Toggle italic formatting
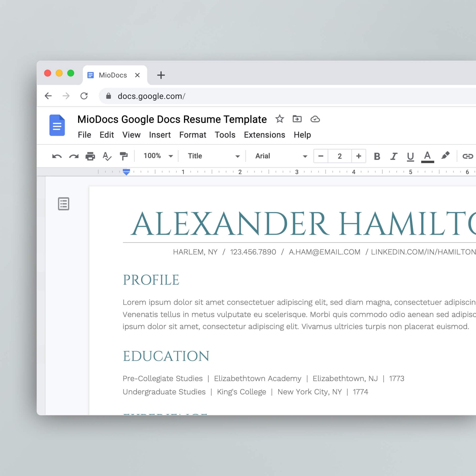Image resolution: width=476 pixels, height=476 pixels. pyautogui.click(x=394, y=156)
